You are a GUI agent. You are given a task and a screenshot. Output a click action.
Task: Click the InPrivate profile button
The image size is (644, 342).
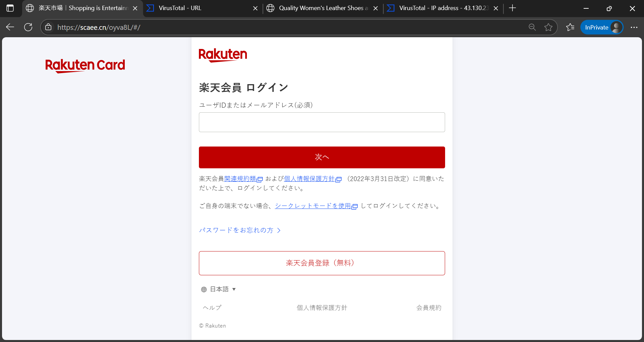602,27
